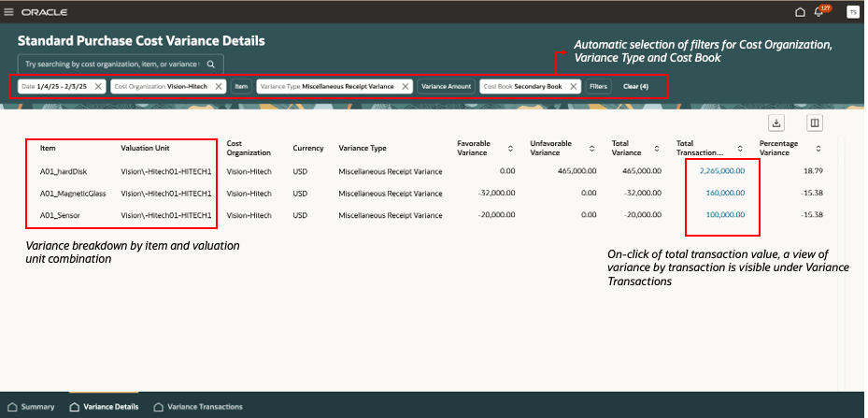Screen dimensions: 868x418
Task: Click Variance Type cell in A01_MagneticGlass row
Action: point(391,194)
